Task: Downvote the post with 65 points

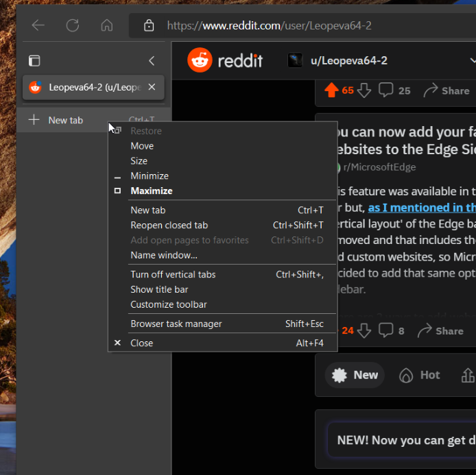Action: point(364,90)
